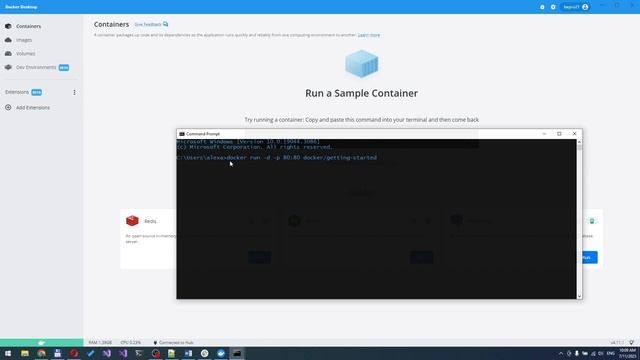Open Chrome from the taskbar
The height and width of the screenshot is (360, 640).
[42, 353]
